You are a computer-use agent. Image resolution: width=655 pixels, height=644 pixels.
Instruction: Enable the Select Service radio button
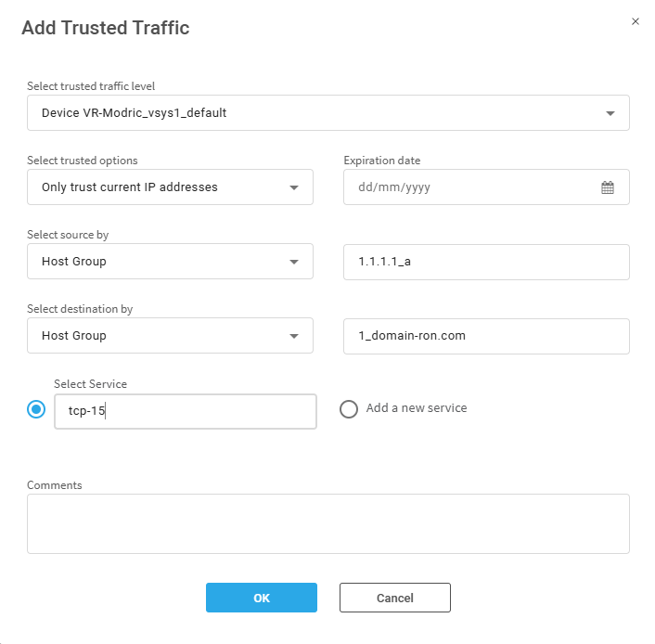point(36,409)
